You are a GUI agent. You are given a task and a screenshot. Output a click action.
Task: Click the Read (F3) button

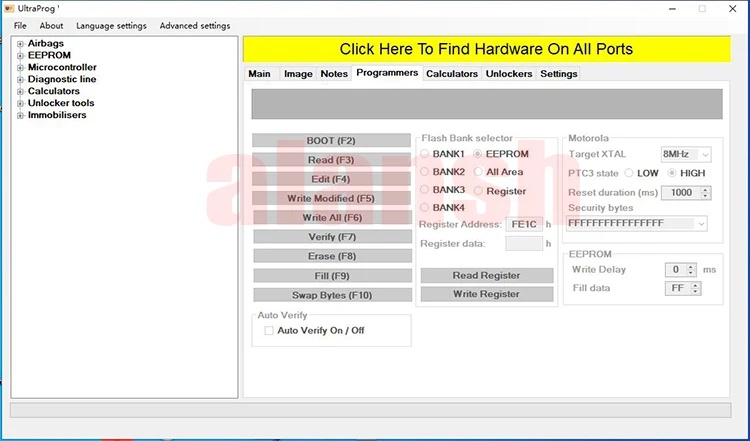[331, 160]
